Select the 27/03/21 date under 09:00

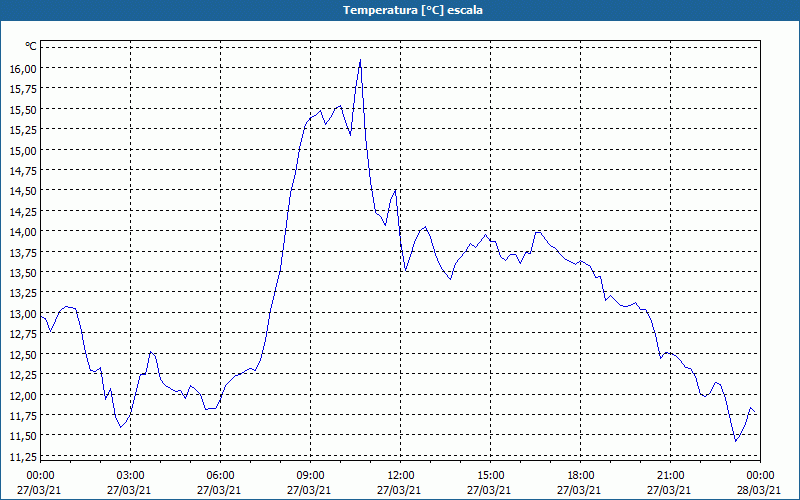[x=309, y=490]
